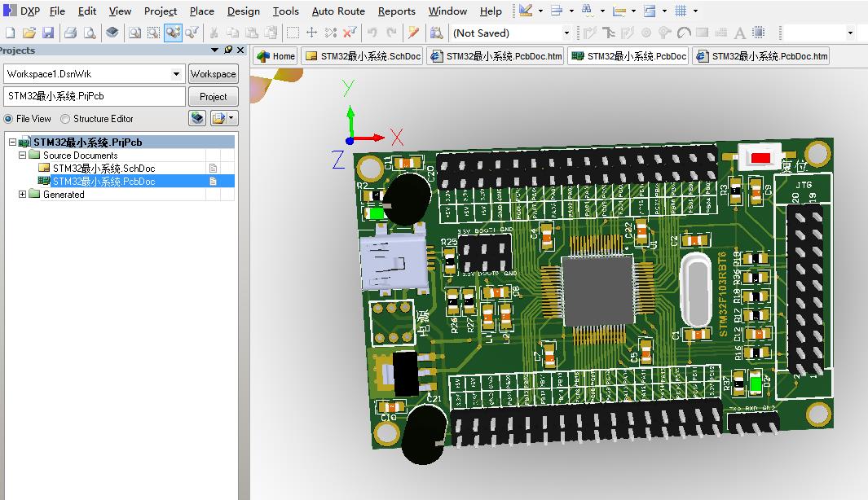868x500 pixels.
Task: Select the File View radio button
Action: (8, 118)
